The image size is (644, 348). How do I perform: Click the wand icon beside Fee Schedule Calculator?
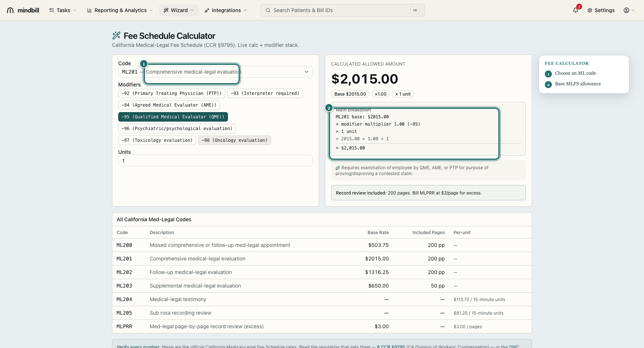(116, 36)
